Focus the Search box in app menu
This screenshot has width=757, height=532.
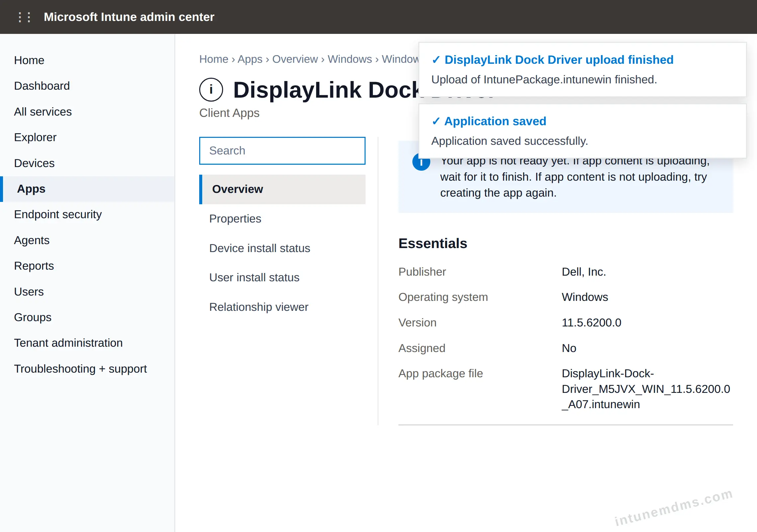[x=282, y=151]
